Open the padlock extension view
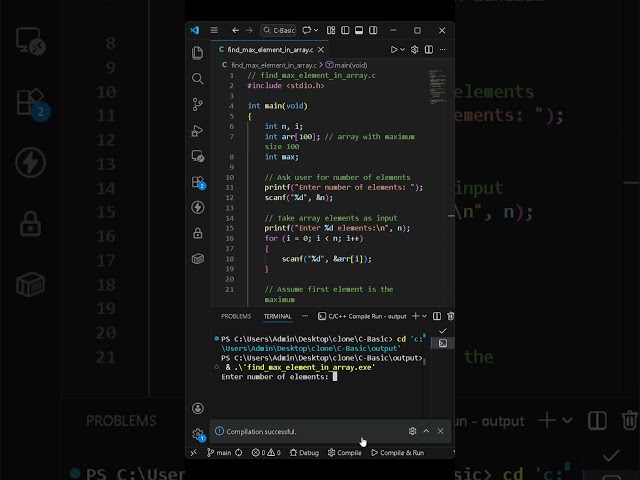This screenshot has height=480, width=640. tap(198, 233)
